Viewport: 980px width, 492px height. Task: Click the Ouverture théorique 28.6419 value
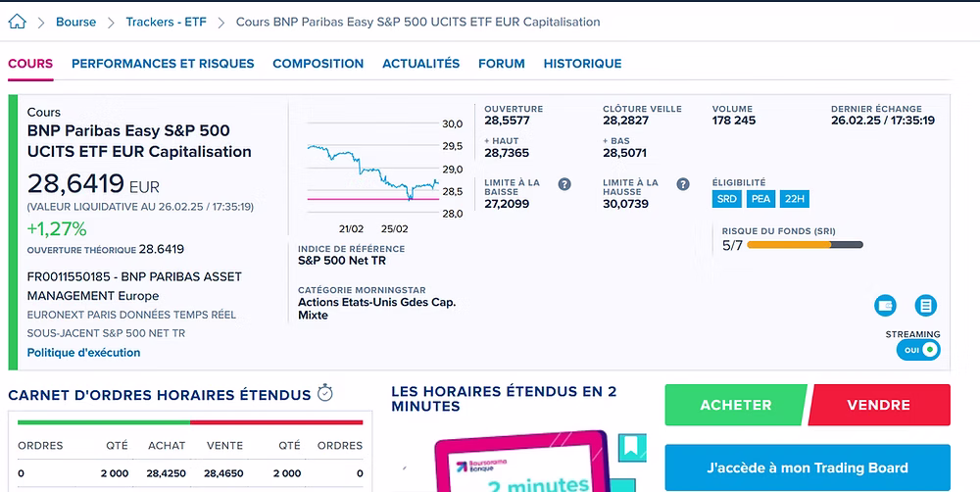[162, 250]
